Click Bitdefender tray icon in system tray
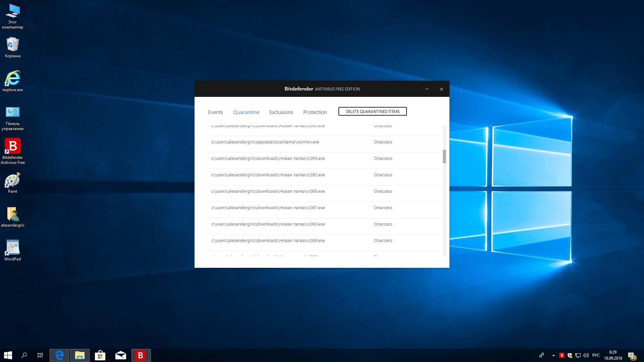 [562, 355]
